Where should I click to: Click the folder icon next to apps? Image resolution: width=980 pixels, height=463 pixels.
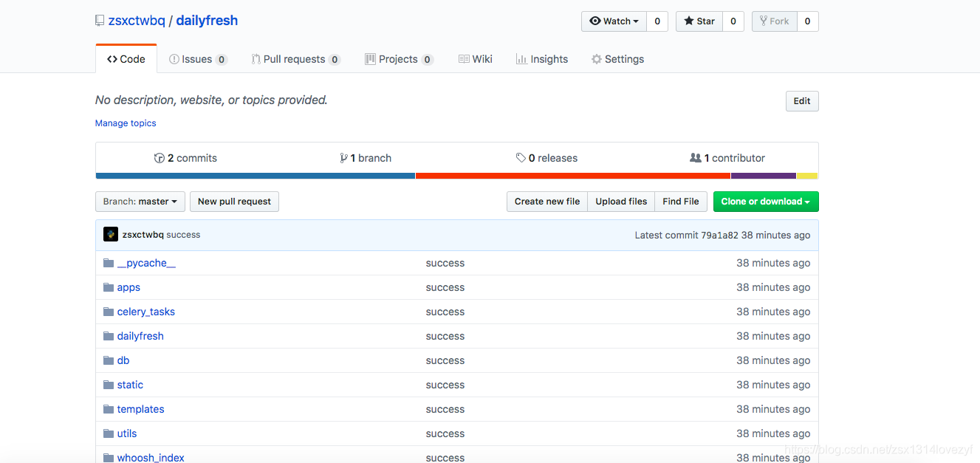pos(109,287)
